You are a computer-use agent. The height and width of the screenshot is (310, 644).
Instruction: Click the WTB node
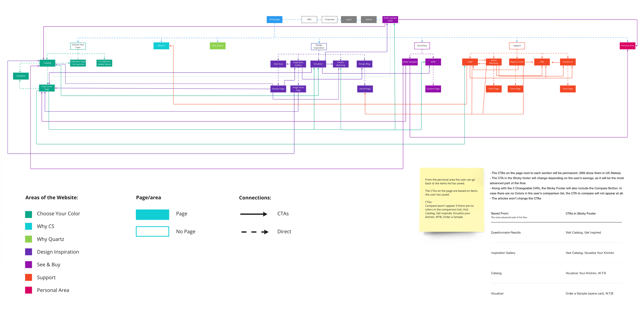tap(433, 62)
